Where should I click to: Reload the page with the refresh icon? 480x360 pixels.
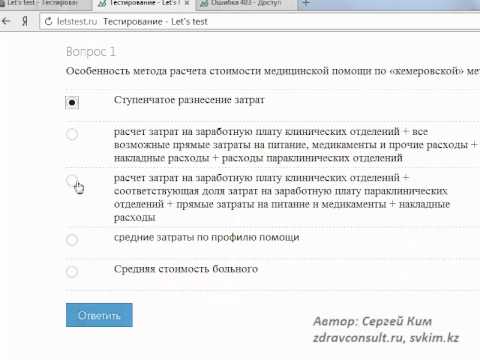pos(49,22)
